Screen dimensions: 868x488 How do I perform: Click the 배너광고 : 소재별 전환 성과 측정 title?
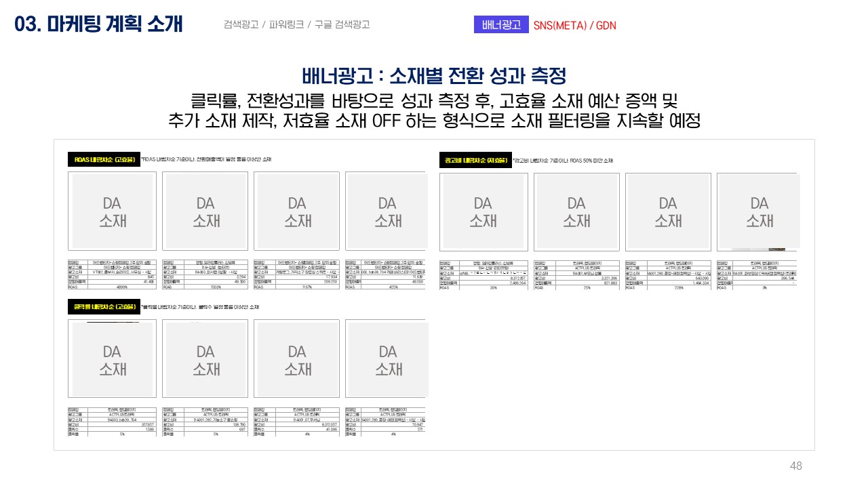click(x=434, y=75)
